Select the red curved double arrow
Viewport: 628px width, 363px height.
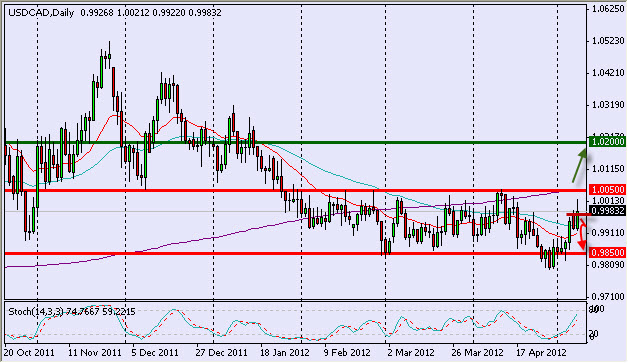coord(582,235)
